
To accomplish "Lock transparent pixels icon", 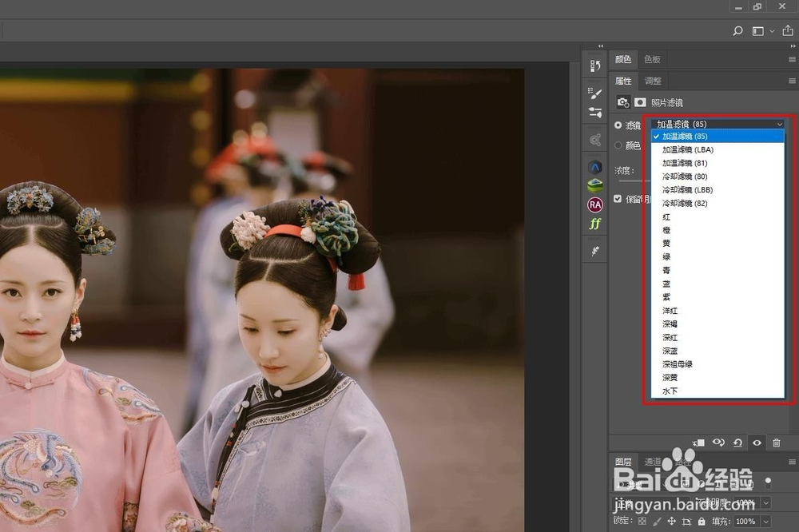I will pos(642,522).
